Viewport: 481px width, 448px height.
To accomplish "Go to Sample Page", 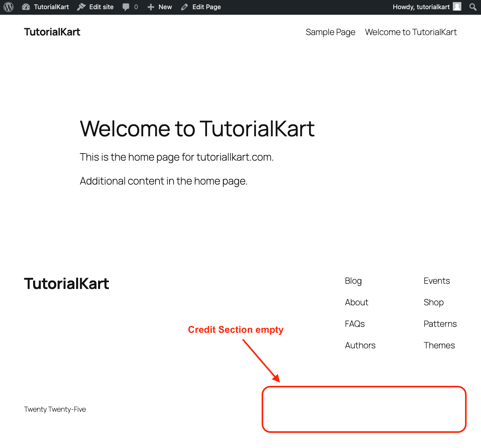I will point(331,32).
